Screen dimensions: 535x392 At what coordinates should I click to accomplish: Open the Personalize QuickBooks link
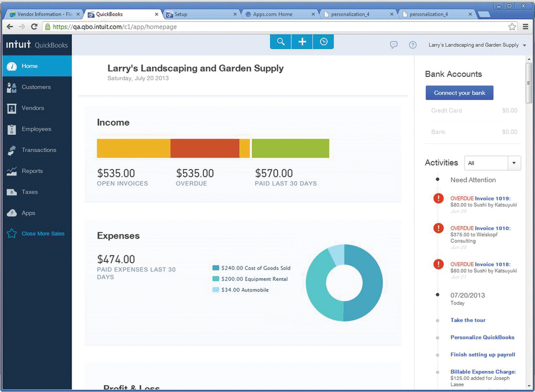pyautogui.click(x=482, y=337)
